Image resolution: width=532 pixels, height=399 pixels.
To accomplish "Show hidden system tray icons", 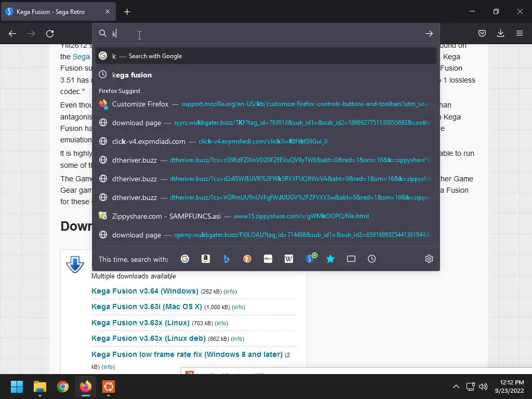I will coord(456,387).
